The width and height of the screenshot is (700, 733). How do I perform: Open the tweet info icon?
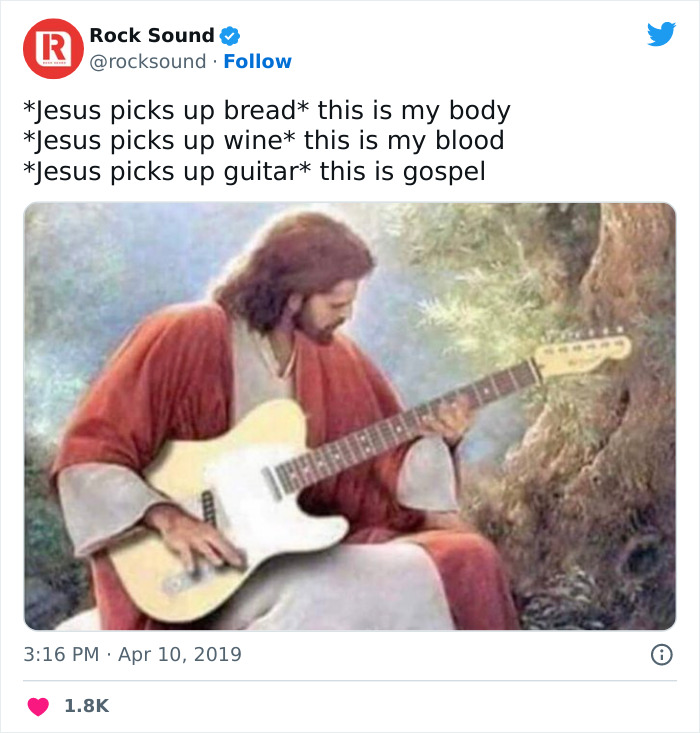pos(661,655)
